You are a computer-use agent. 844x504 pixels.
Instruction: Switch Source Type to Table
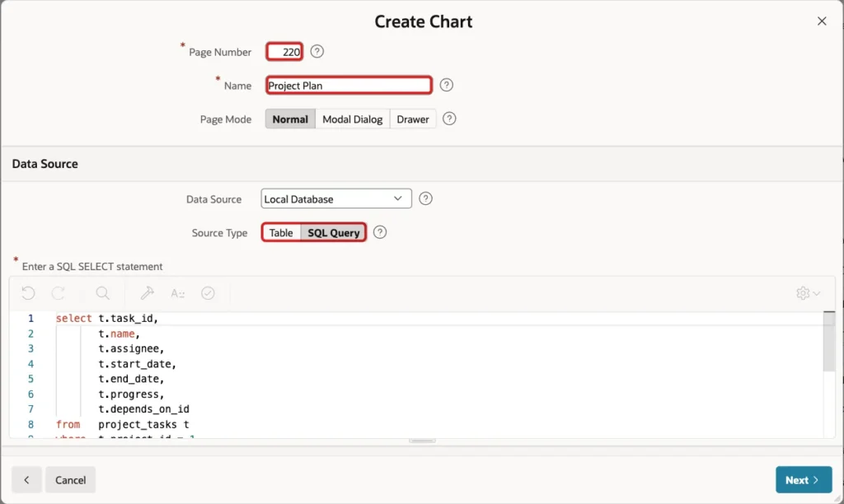(281, 232)
